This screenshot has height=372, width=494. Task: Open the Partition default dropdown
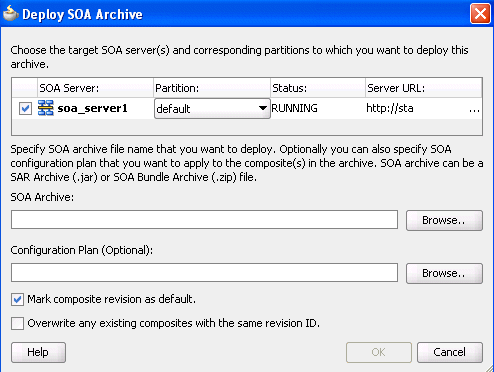pyautogui.click(x=212, y=108)
